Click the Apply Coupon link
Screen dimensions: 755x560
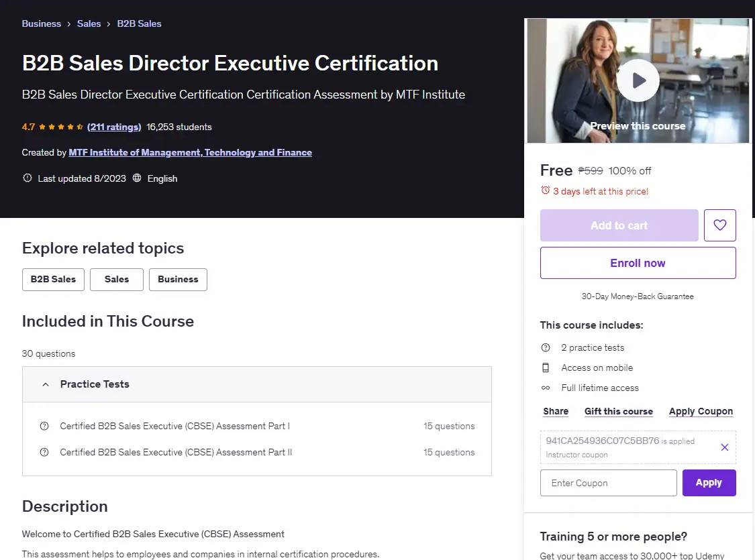pos(701,411)
